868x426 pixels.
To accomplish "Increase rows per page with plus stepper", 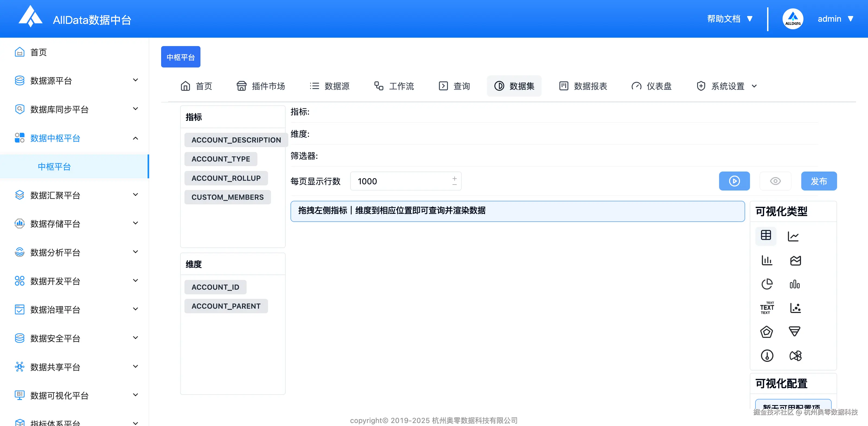I will pos(454,177).
